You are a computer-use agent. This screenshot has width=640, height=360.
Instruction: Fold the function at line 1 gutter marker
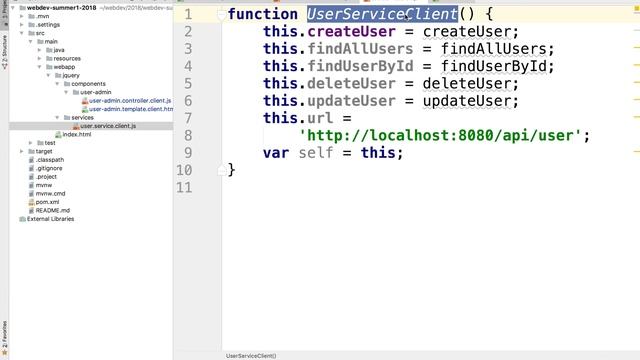221,15
